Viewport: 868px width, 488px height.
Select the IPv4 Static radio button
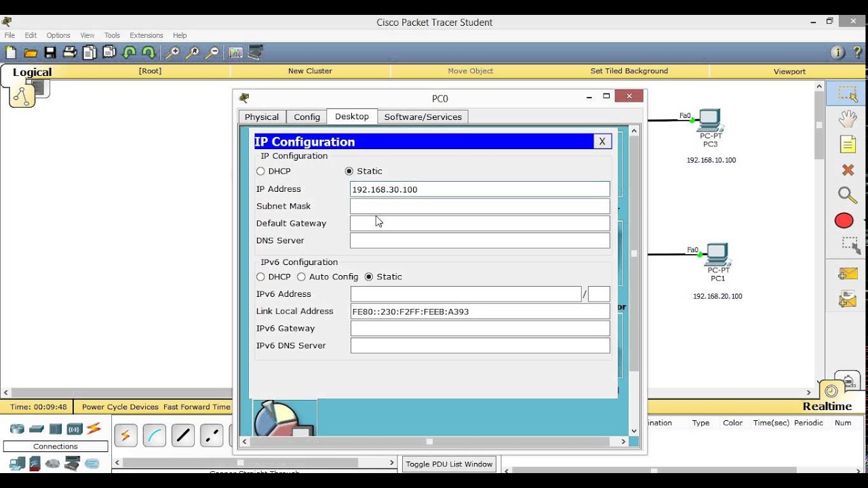click(349, 171)
